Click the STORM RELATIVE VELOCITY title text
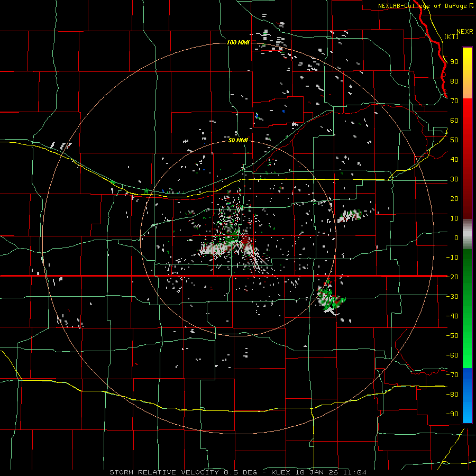 pos(164,472)
